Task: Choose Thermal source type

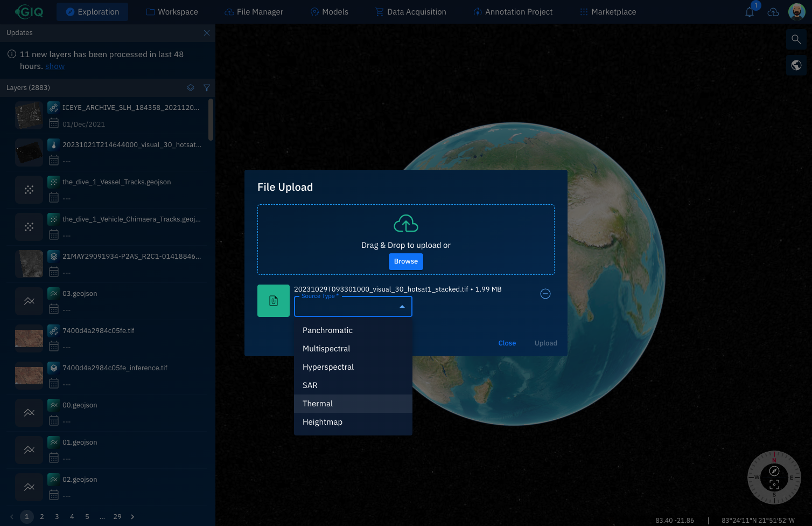Action: coord(353,404)
